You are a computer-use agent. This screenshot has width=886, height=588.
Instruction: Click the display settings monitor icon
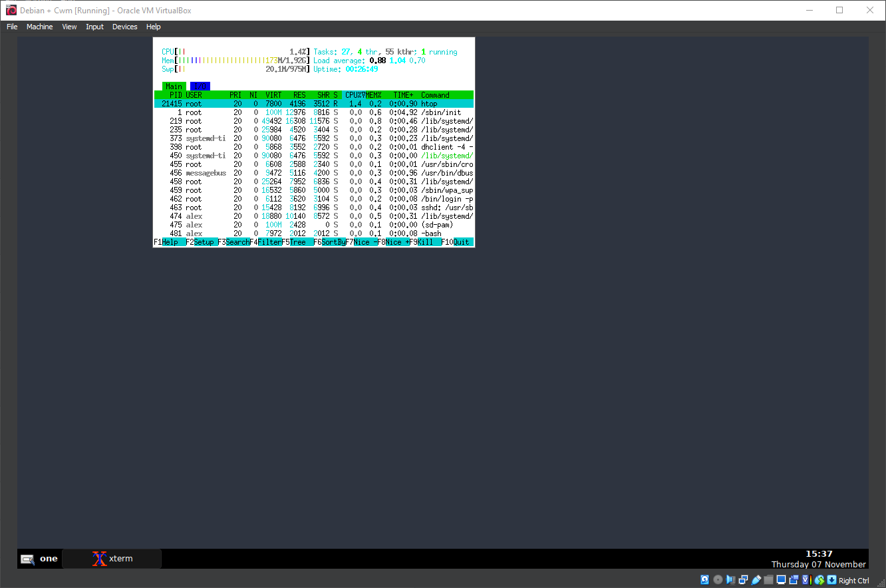point(781,580)
